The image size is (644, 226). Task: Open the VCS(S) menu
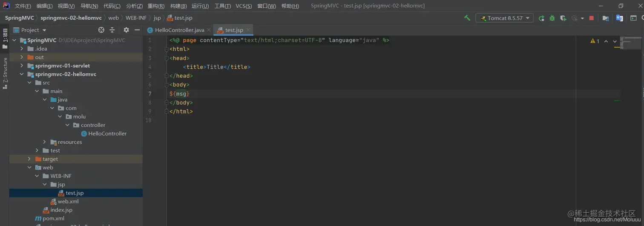point(244,6)
